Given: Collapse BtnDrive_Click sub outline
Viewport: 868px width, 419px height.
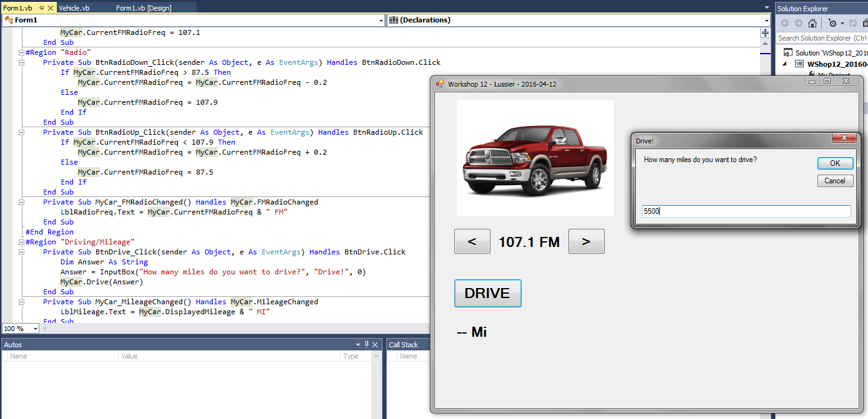Looking at the screenshot, I should click(22, 252).
